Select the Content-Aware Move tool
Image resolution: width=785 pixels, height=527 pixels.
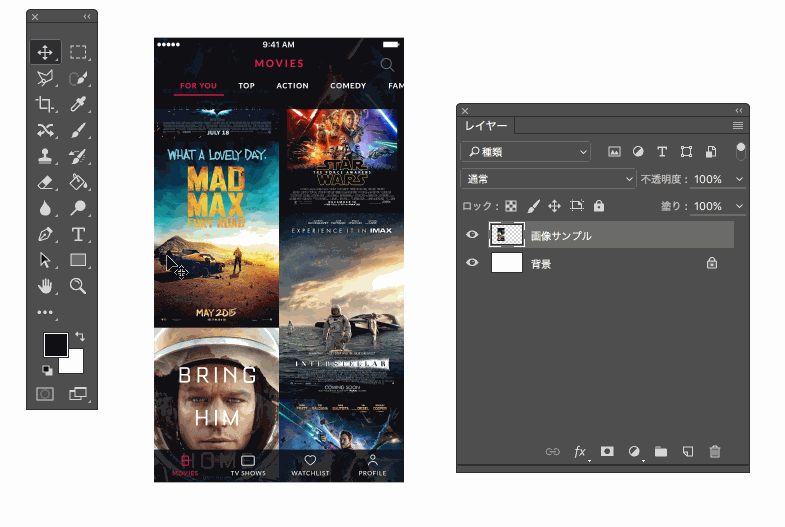[45, 130]
